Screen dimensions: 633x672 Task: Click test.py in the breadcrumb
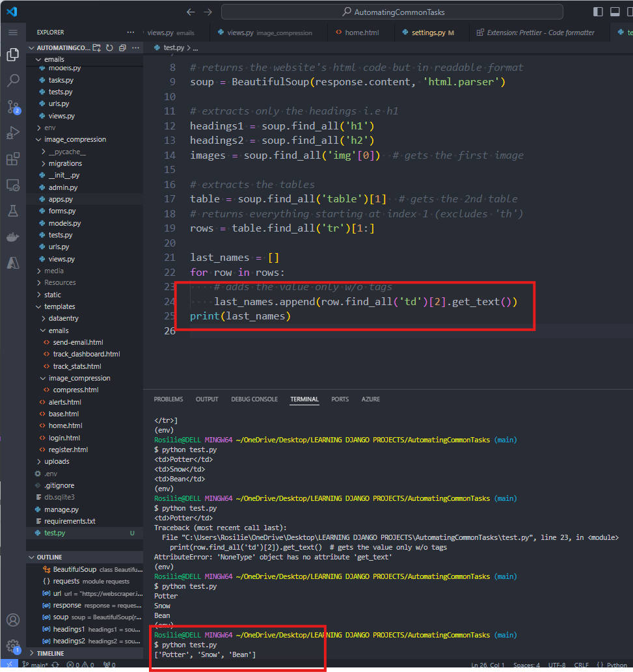coord(174,47)
